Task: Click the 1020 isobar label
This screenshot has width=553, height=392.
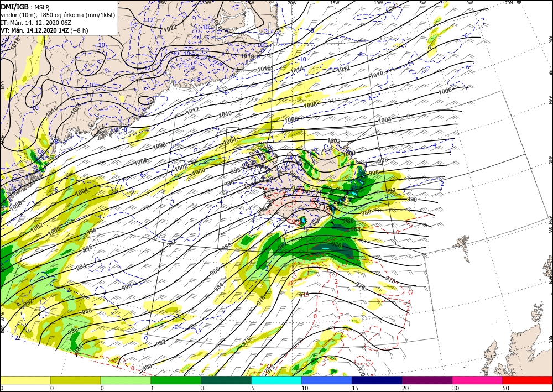Action: [x=217, y=24]
